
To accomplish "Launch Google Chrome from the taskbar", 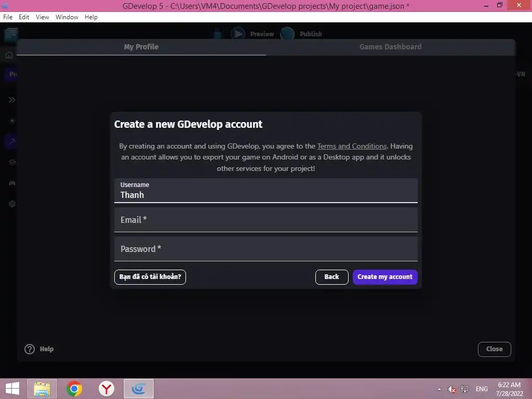I will 74,389.
